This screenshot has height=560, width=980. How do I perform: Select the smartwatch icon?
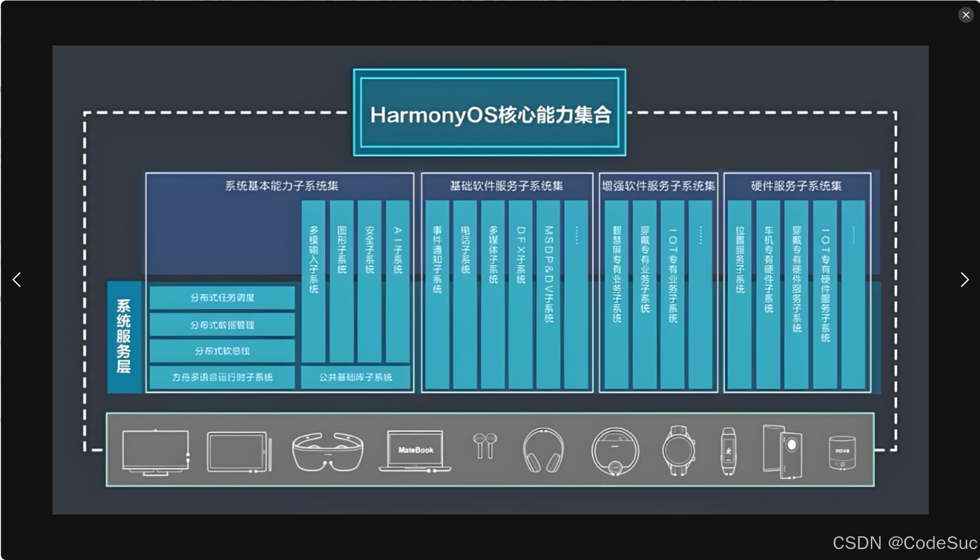pyautogui.click(x=680, y=451)
